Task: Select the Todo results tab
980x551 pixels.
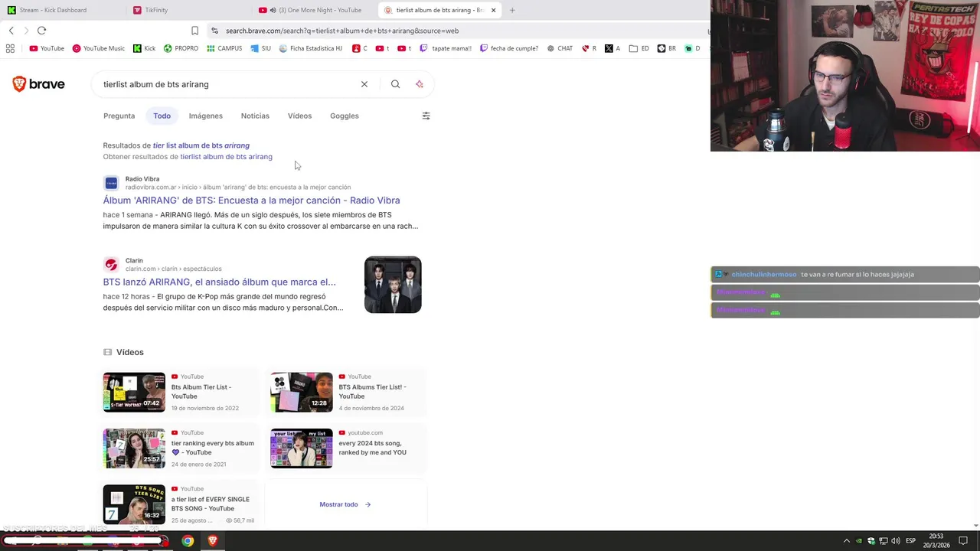Action: point(162,116)
